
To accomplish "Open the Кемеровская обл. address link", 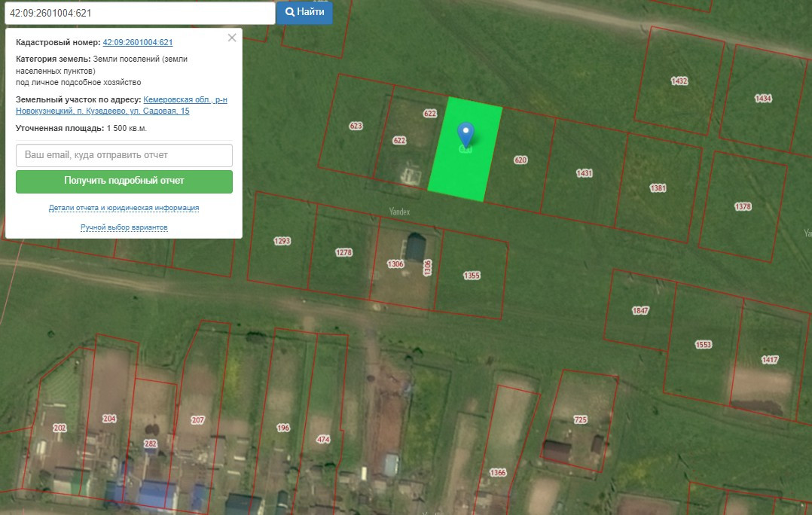I will (x=122, y=105).
